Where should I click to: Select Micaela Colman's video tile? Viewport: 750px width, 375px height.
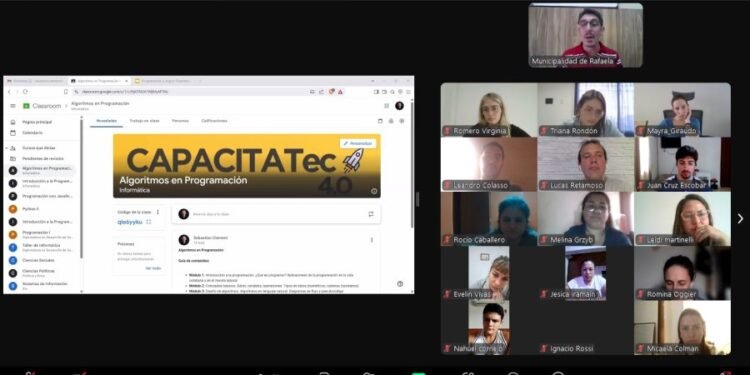click(x=683, y=328)
